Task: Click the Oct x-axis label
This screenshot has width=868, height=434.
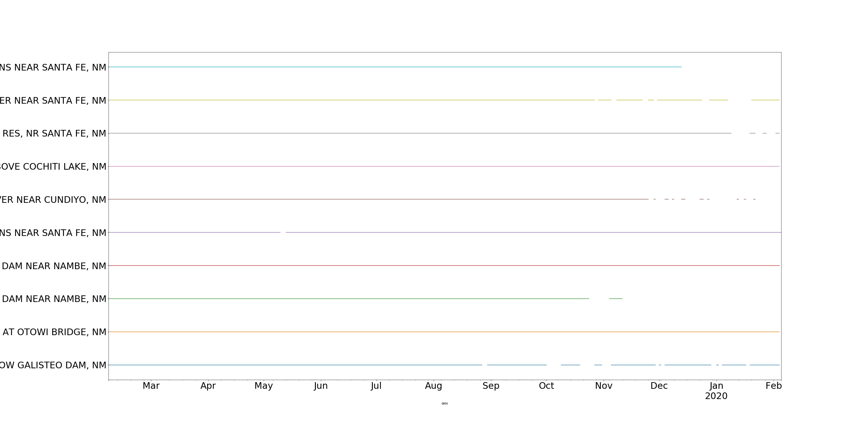Action: click(x=546, y=386)
